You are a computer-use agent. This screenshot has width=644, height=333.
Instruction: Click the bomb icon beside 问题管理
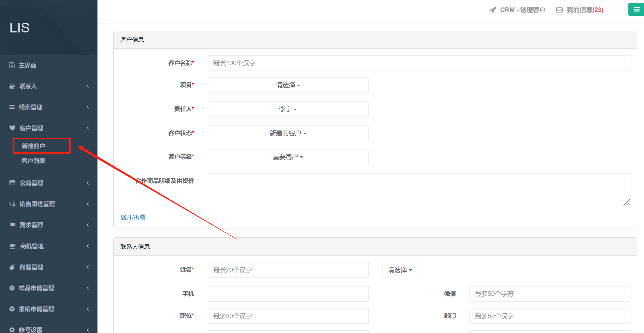point(12,267)
